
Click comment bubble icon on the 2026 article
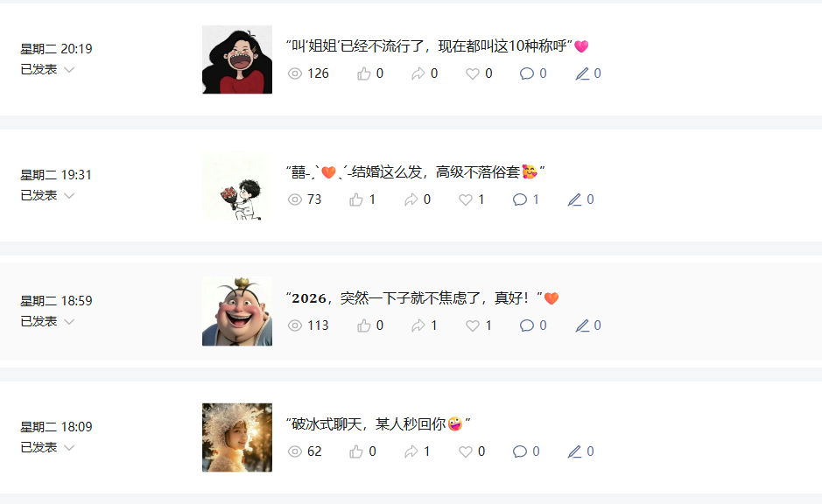(x=526, y=325)
